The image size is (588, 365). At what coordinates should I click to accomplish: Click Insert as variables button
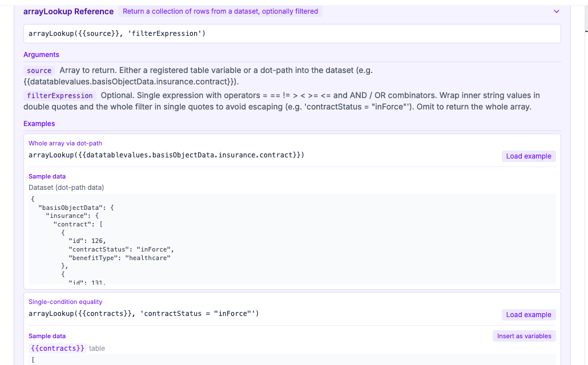click(524, 336)
